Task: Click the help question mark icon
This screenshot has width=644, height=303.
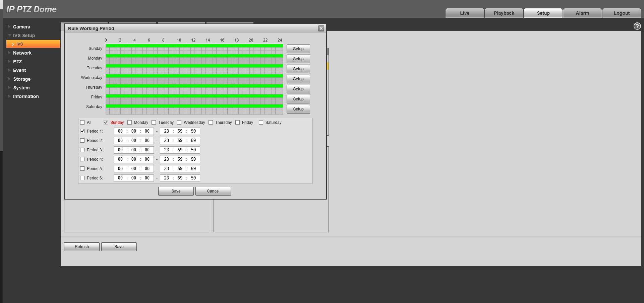Action: (637, 26)
